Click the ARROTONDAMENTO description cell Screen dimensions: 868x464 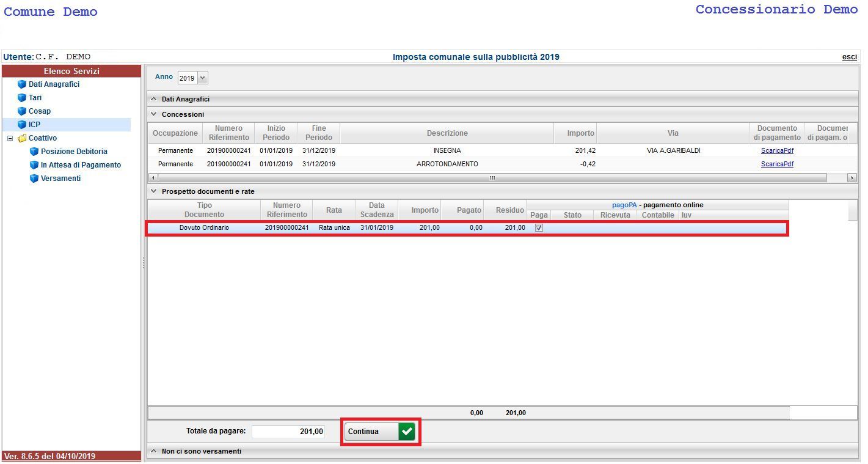[x=447, y=164]
